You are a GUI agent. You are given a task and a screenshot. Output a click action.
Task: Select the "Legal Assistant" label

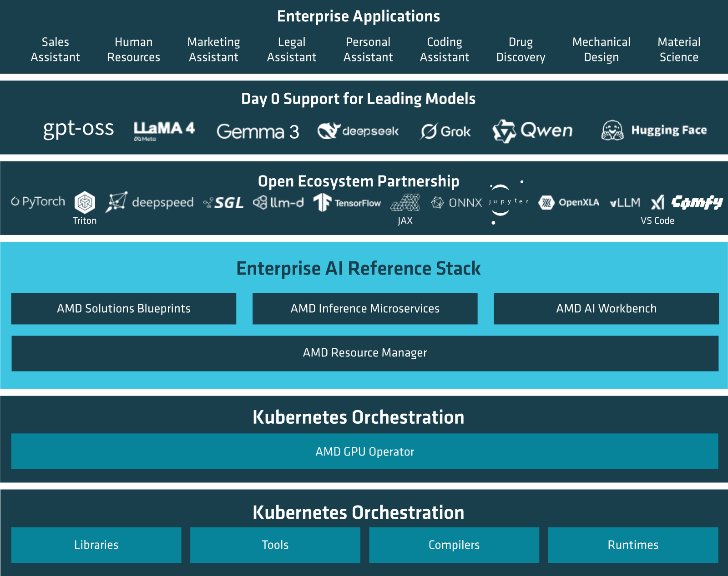point(292,50)
